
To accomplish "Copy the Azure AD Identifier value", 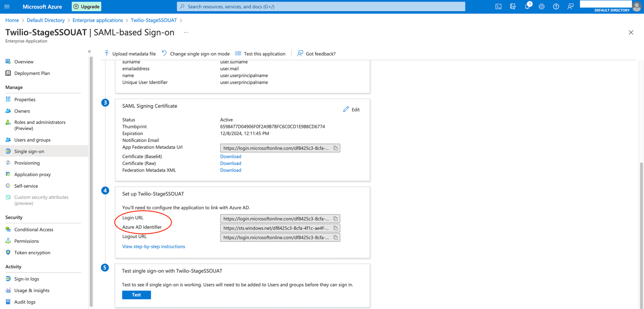I will pyautogui.click(x=335, y=228).
